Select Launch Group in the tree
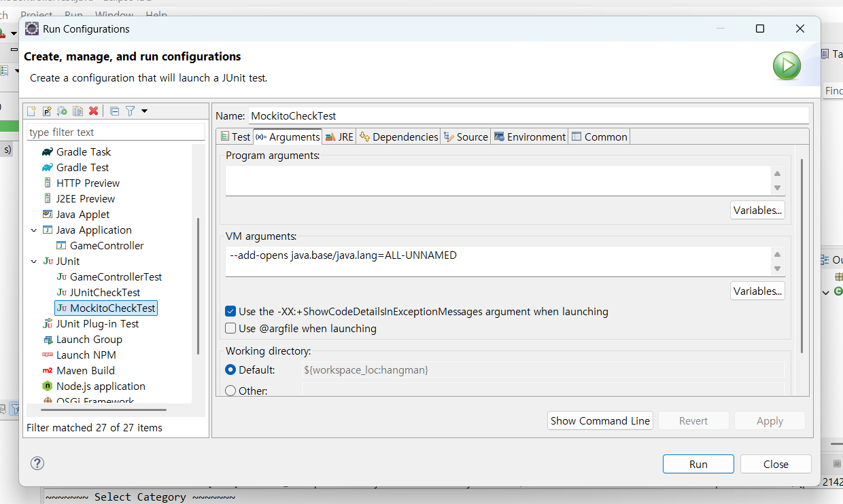 [x=89, y=339]
